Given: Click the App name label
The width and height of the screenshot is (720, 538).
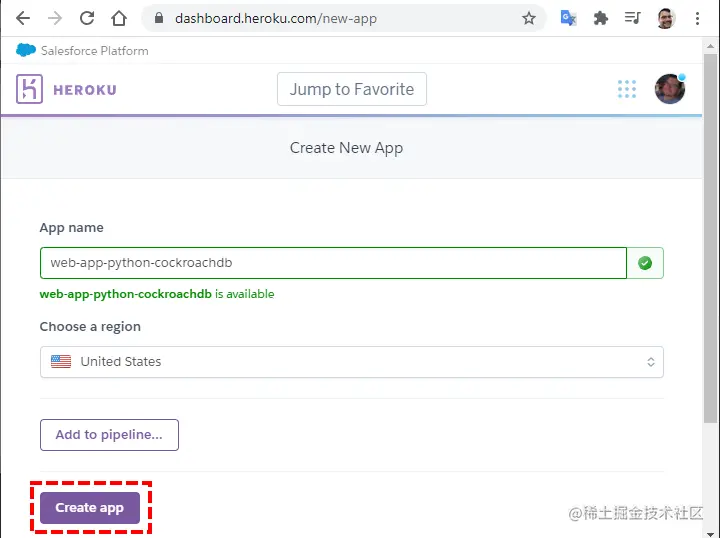Looking at the screenshot, I should coord(72,228).
